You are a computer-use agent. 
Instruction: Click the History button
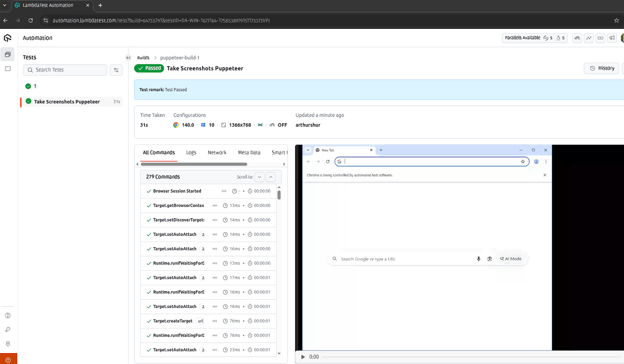click(x=601, y=68)
